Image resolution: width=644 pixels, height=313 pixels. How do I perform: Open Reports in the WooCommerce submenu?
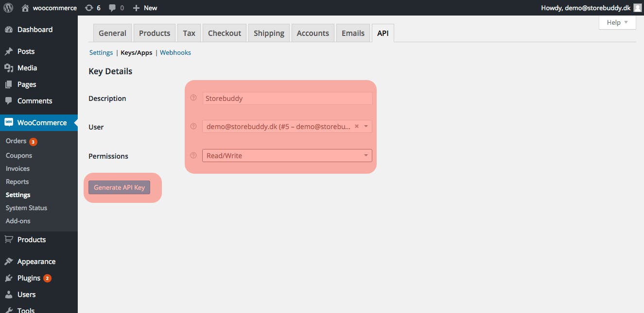tap(17, 181)
